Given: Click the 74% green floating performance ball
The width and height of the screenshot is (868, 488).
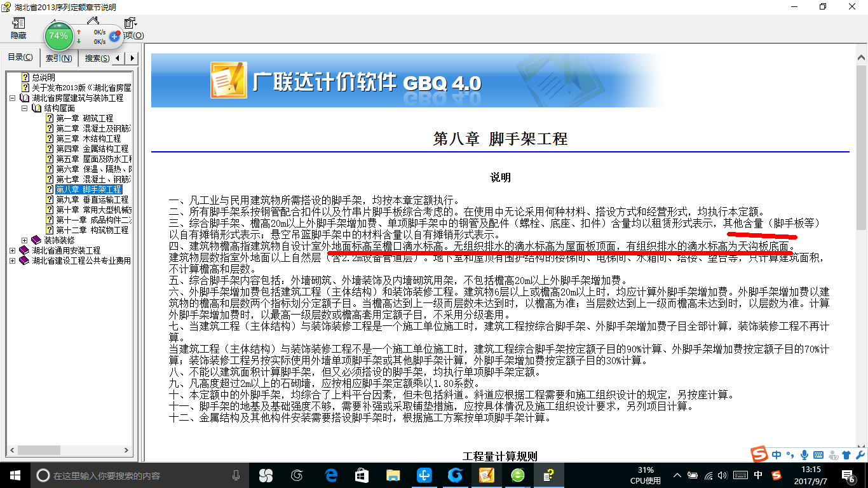Looking at the screenshot, I should point(58,36).
